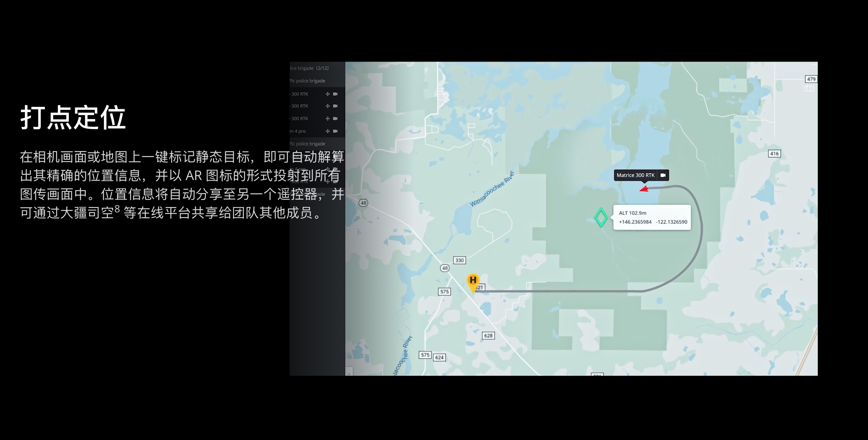Open camera feed of third 300 RTK row
This screenshot has width=868, height=440.
tap(335, 118)
